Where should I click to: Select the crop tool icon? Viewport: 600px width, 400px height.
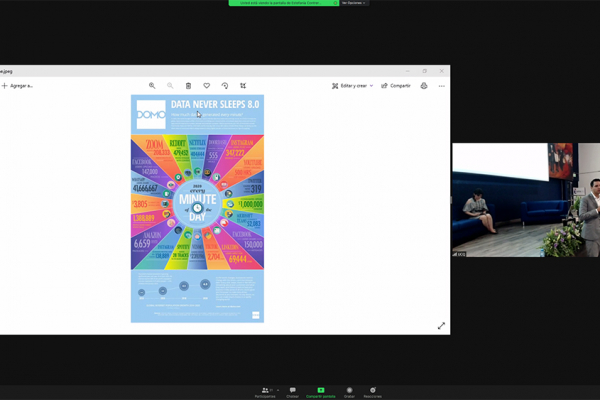pos(243,86)
